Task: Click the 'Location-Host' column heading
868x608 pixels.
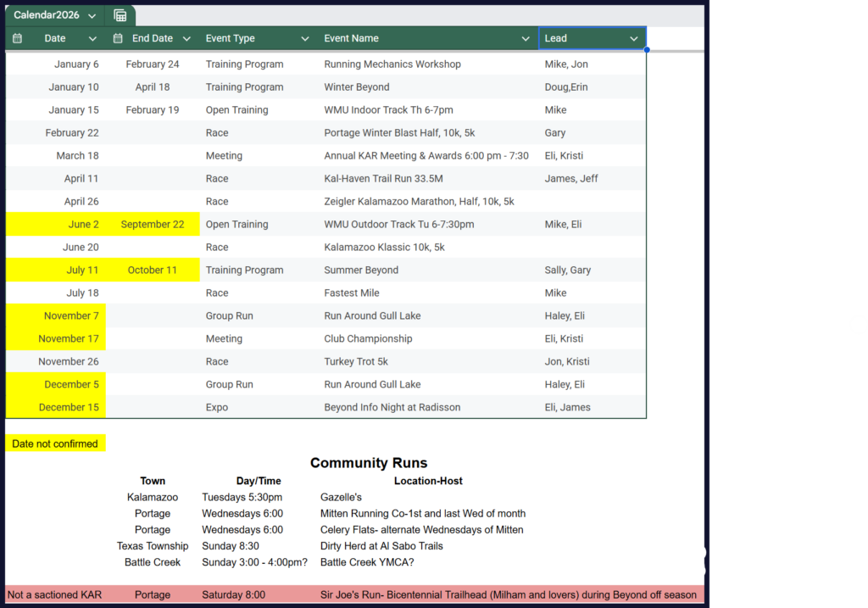Action: (428, 481)
